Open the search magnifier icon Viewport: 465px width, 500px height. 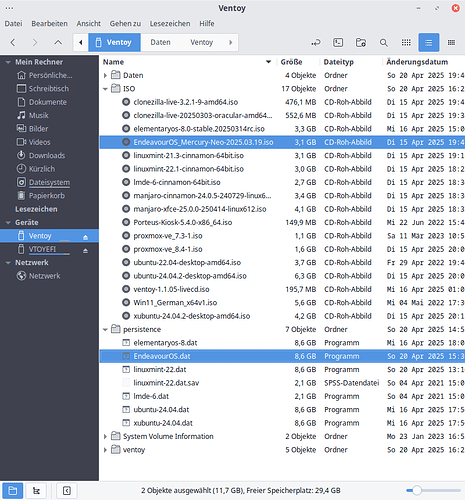(384, 42)
